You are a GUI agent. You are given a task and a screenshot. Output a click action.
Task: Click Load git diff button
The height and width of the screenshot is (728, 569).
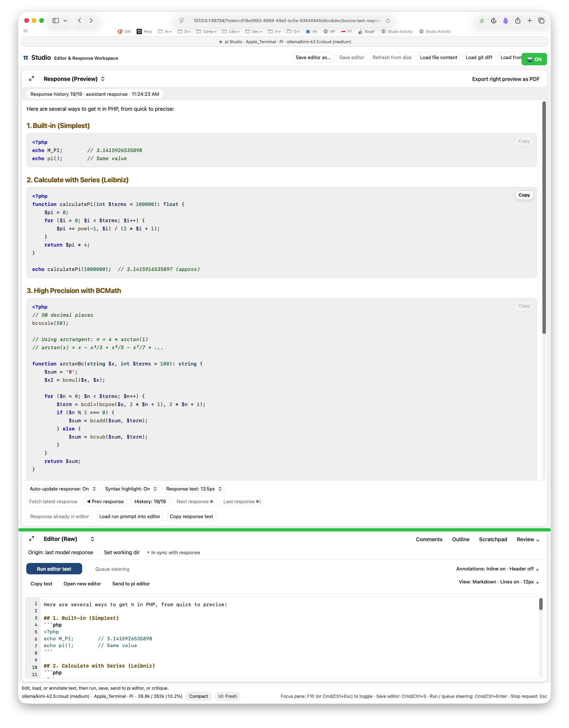tap(478, 58)
